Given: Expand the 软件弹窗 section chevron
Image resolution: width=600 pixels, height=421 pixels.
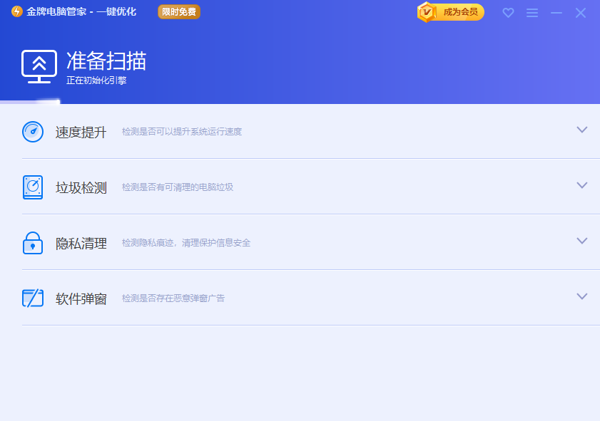Looking at the screenshot, I should tap(582, 297).
